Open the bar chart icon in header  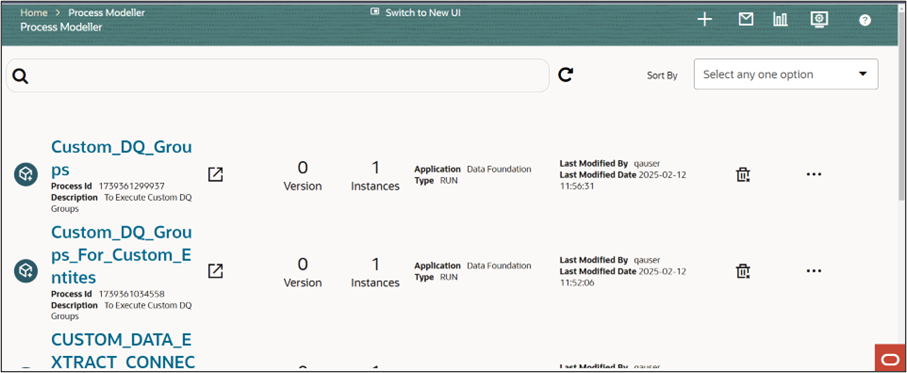780,20
